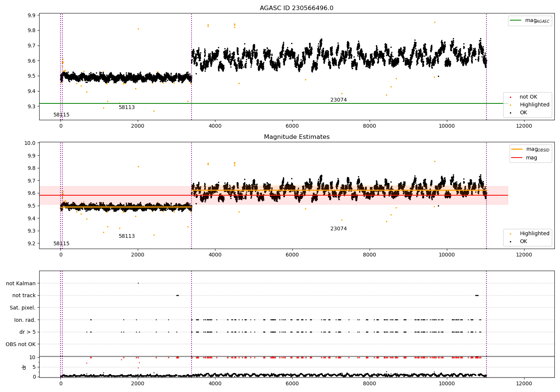Click the 'Magnitude Estimates' plot title

point(296,137)
